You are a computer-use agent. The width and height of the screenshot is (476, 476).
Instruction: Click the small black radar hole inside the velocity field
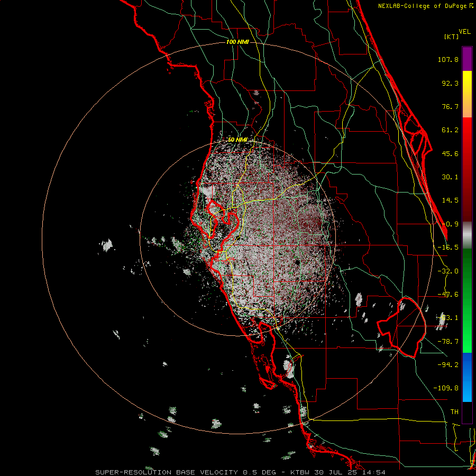tap(297, 262)
